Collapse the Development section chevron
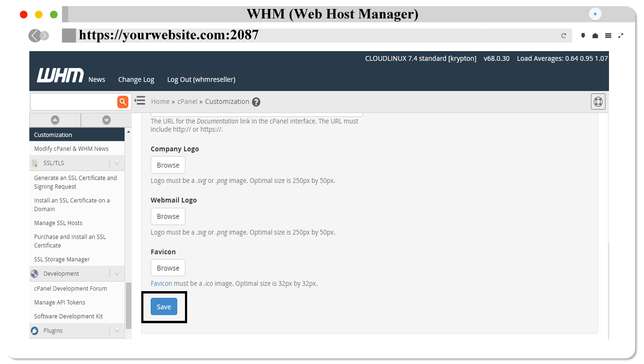The width and height of the screenshot is (644, 364). (x=117, y=274)
